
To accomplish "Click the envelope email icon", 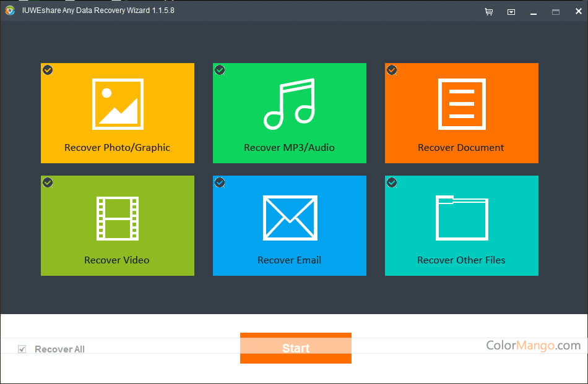I will coord(290,218).
